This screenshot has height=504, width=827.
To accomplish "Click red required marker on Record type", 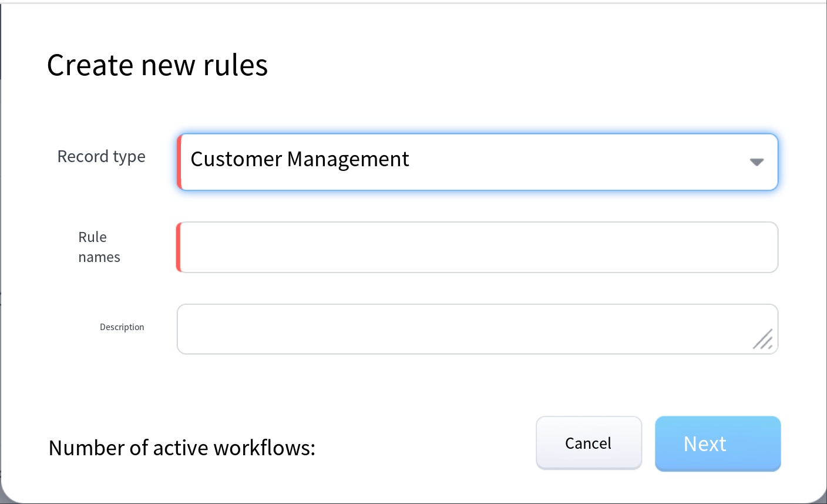I will coord(179,162).
